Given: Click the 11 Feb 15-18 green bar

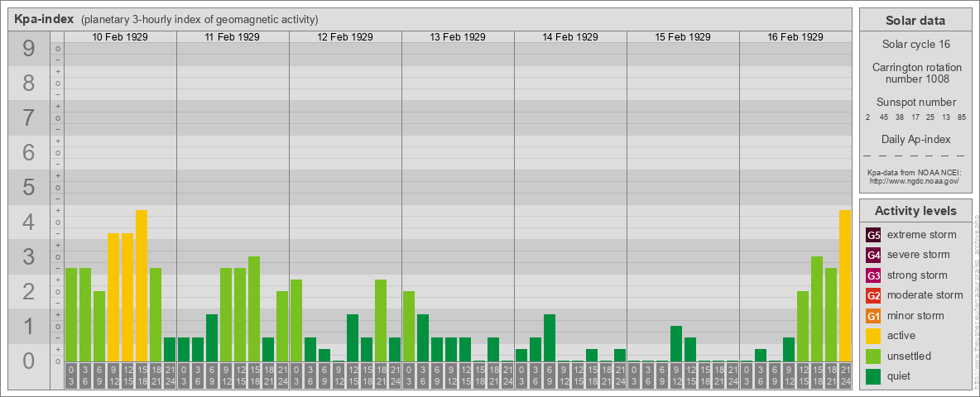Looking at the screenshot, I should 254,309.
